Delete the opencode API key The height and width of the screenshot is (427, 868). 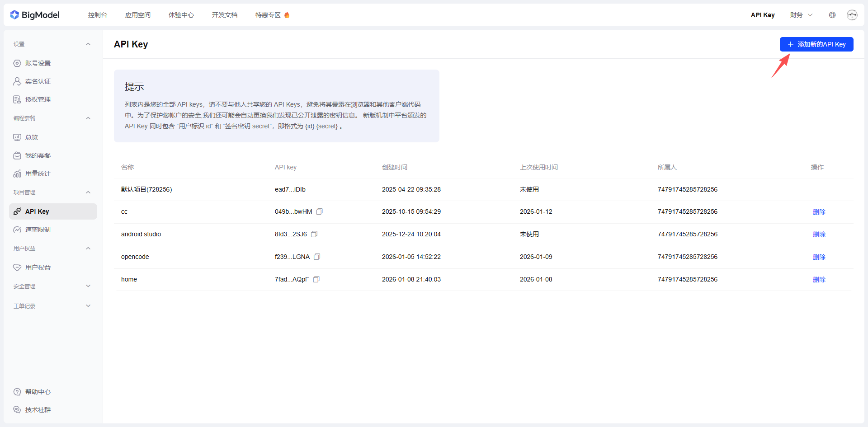(819, 257)
